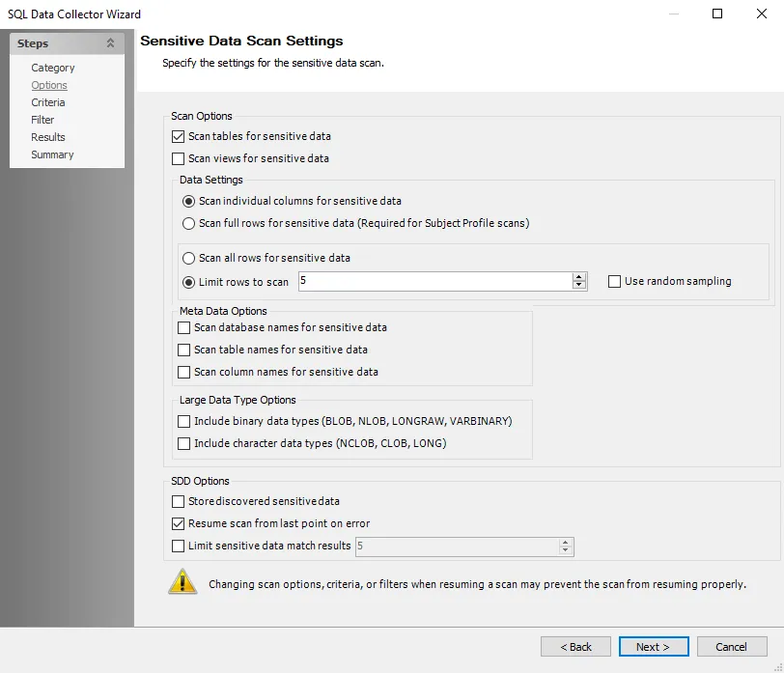Collapse the Steps panel chevron
784x673 pixels.
(110, 43)
